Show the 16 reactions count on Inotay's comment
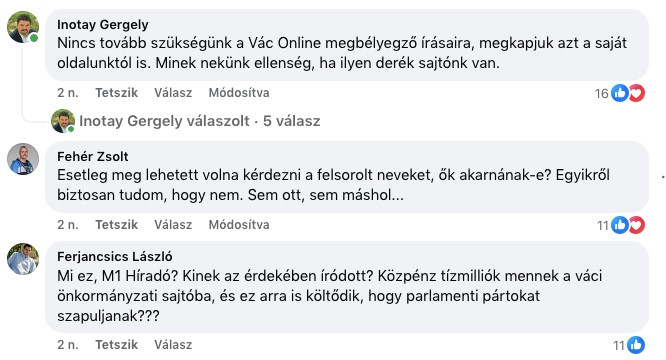This screenshot has width=666, height=360. (602, 93)
